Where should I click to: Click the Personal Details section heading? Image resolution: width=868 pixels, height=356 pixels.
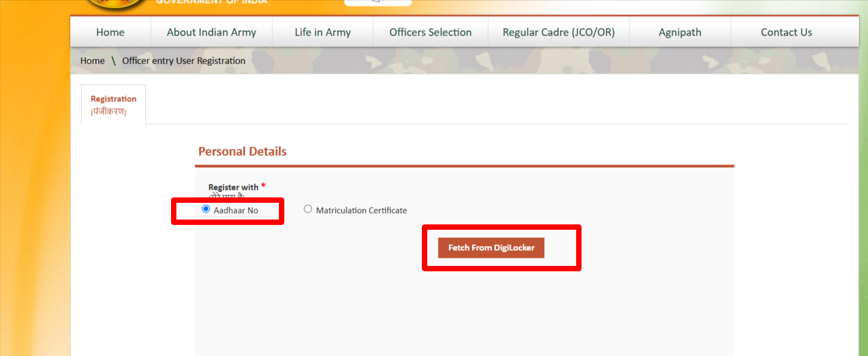tap(242, 152)
